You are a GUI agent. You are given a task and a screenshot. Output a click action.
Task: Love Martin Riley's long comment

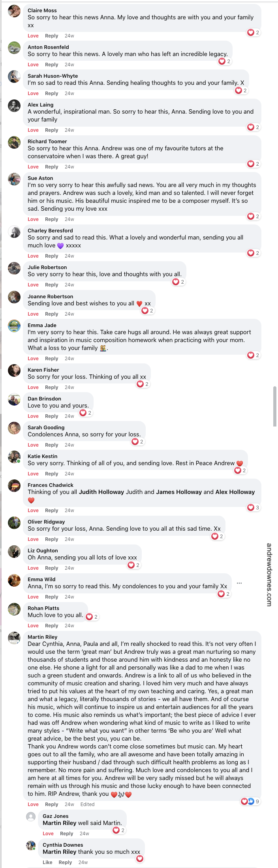click(33, 804)
